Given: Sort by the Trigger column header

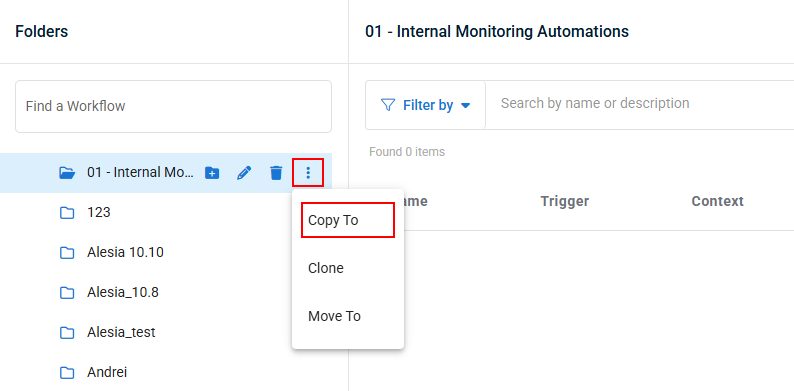Looking at the screenshot, I should point(565,201).
